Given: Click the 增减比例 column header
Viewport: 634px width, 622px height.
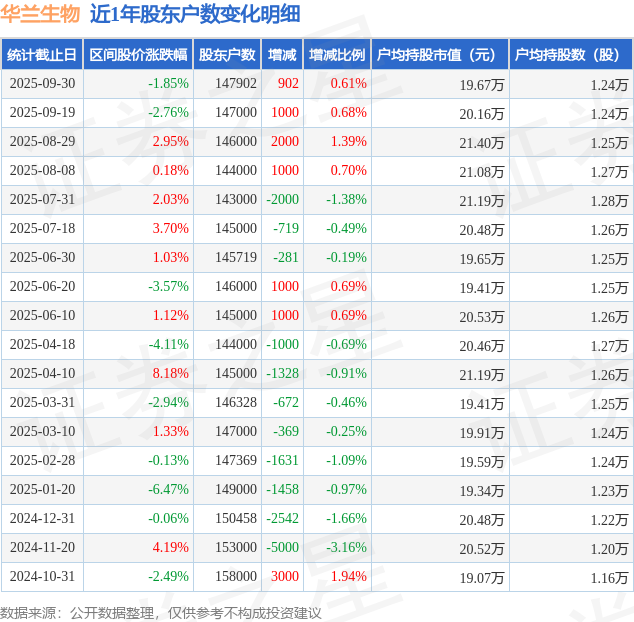Looking at the screenshot, I should pos(337,55).
